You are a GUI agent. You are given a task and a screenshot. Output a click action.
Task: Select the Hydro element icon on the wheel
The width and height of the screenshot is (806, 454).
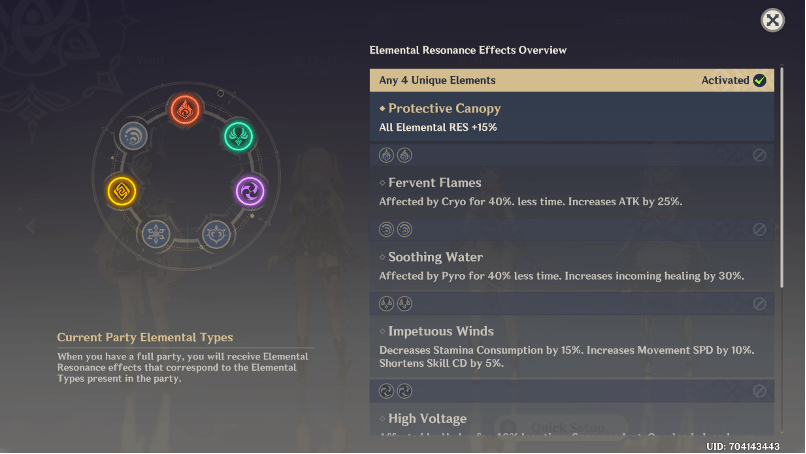pos(133,136)
